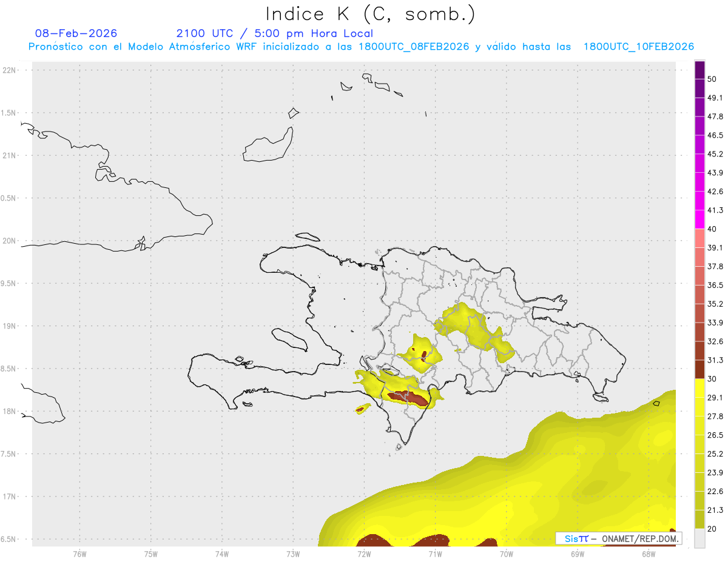Click the color bar value 37.8

[x=715, y=266]
